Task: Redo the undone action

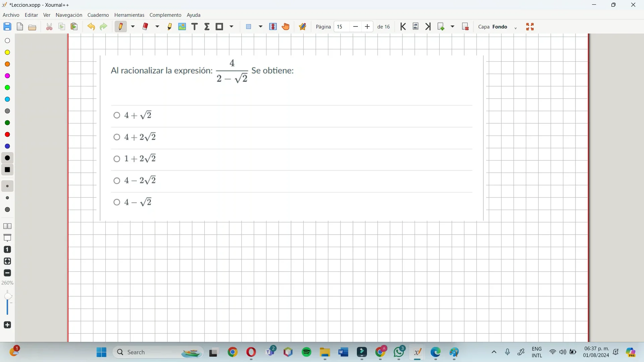Action: point(103,26)
